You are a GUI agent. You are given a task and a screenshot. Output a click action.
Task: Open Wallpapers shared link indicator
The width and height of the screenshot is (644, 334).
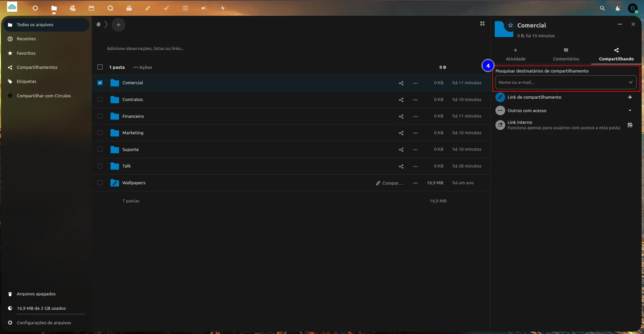tap(389, 183)
